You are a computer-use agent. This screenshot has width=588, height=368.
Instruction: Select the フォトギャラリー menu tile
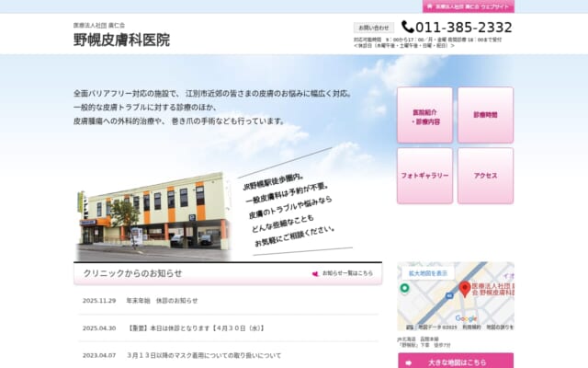(x=424, y=175)
